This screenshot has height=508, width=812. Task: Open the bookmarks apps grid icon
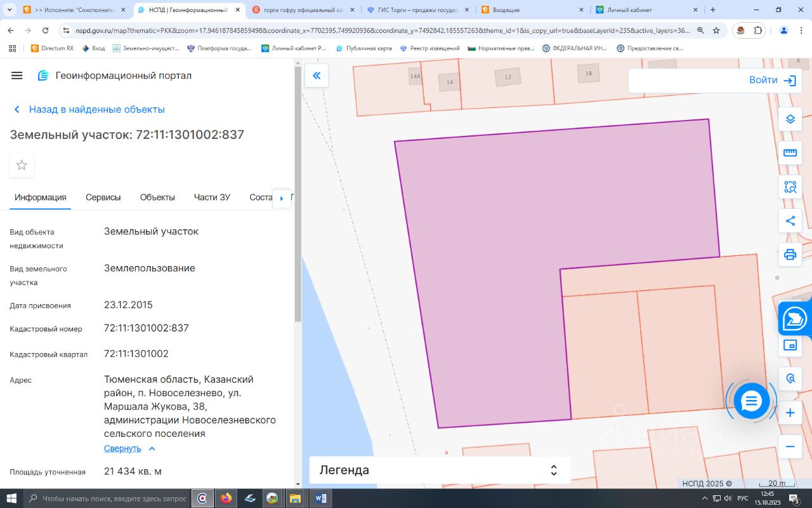[11, 48]
